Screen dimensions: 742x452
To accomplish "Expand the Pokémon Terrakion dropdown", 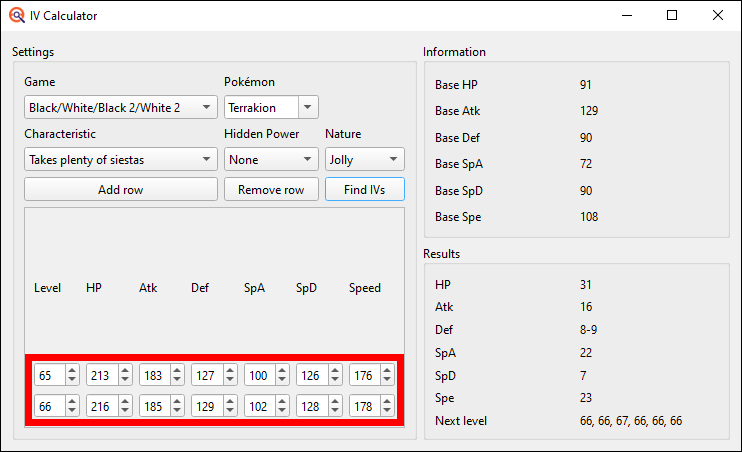I will pyautogui.click(x=271, y=107).
